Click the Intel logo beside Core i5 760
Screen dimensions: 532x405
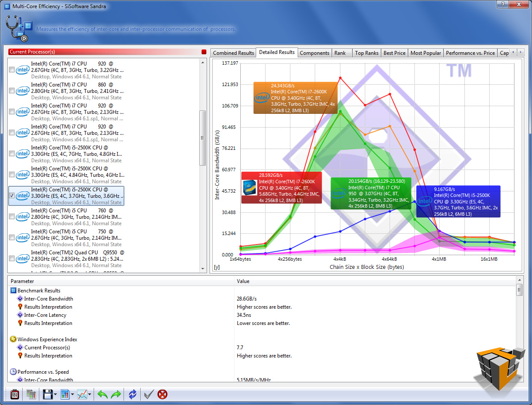coord(23,217)
